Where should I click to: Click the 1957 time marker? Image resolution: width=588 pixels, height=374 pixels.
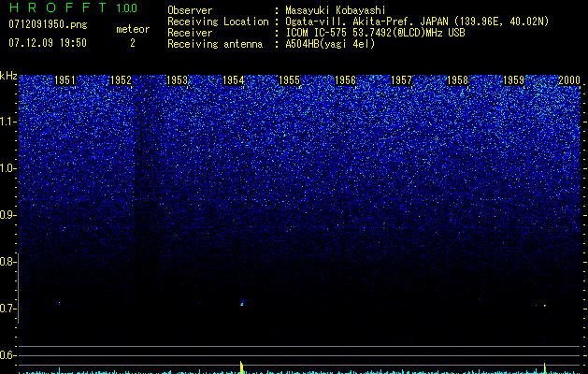coord(401,80)
